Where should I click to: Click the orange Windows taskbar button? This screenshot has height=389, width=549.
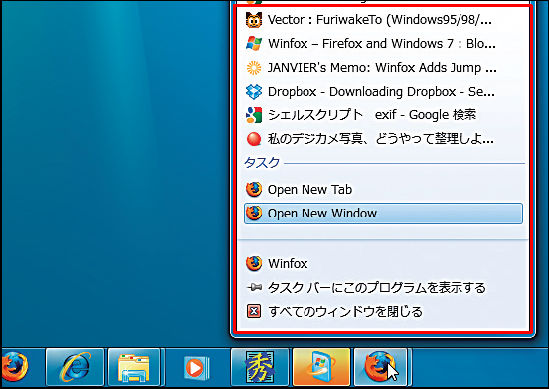pos(321,367)
